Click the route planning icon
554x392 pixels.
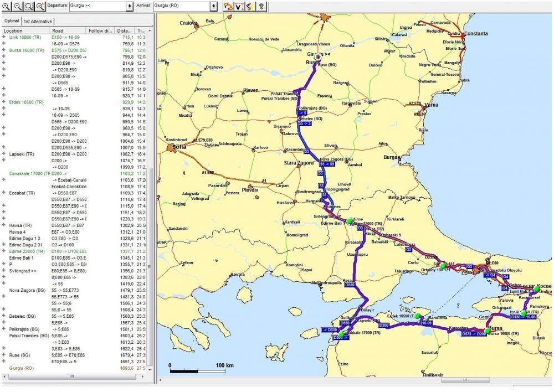pos(228,6)
